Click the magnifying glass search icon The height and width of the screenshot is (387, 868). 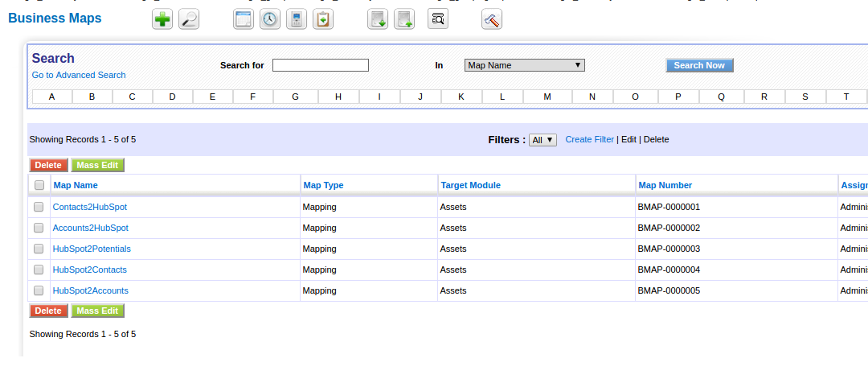[189, 19]
